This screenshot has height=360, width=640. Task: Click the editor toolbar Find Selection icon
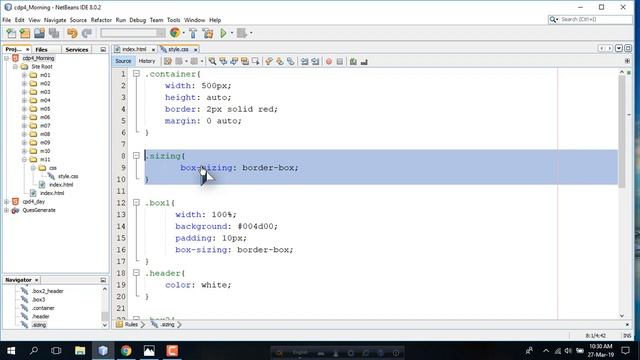[212, 62]
